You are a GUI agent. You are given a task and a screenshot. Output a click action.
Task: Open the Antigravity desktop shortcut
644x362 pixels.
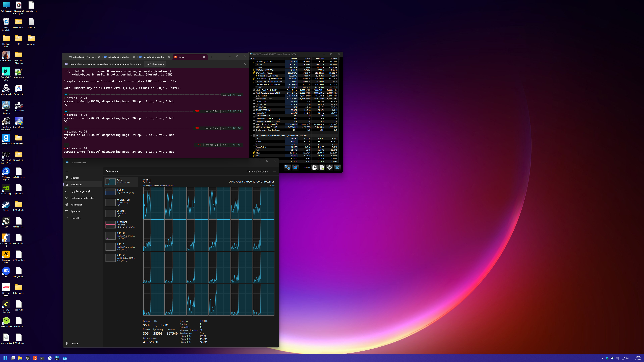click(19, 90)
